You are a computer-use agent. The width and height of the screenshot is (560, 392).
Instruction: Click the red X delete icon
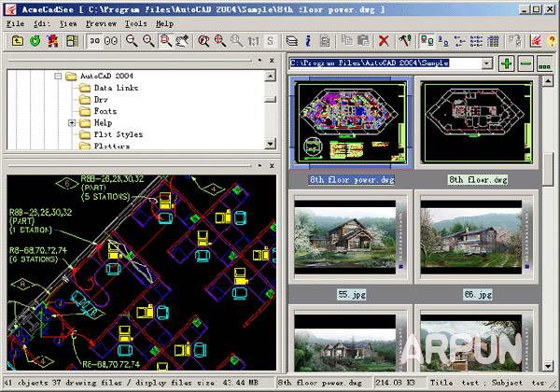click(384, 41)
